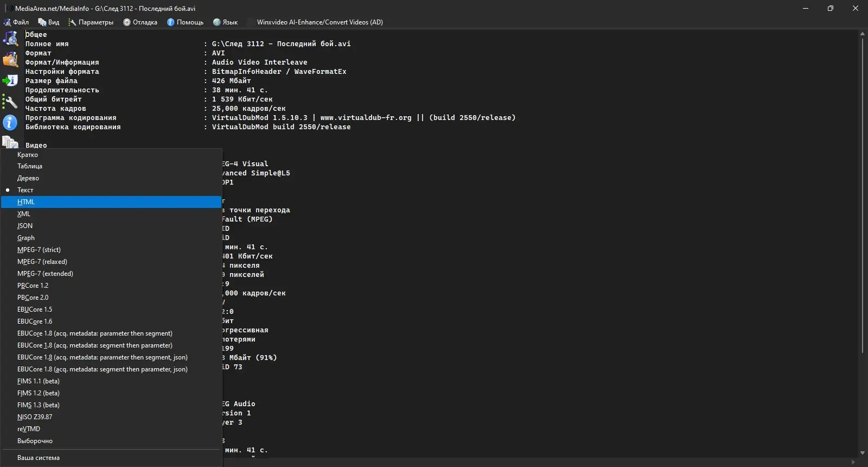This screenshot has height=467, width=868.
Task: Click the globe icon beside Язык
Action: coord(217,22)
